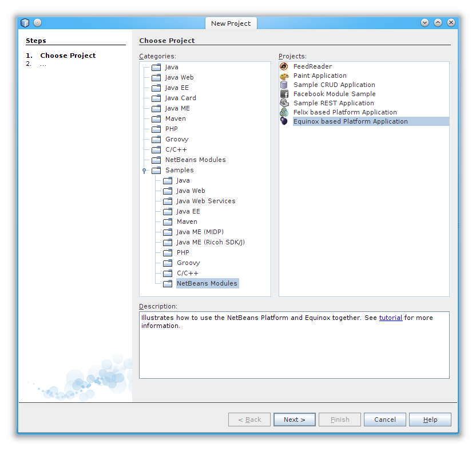
Task: Click folder icon beside Samples category
Action: tap(156, 170)
